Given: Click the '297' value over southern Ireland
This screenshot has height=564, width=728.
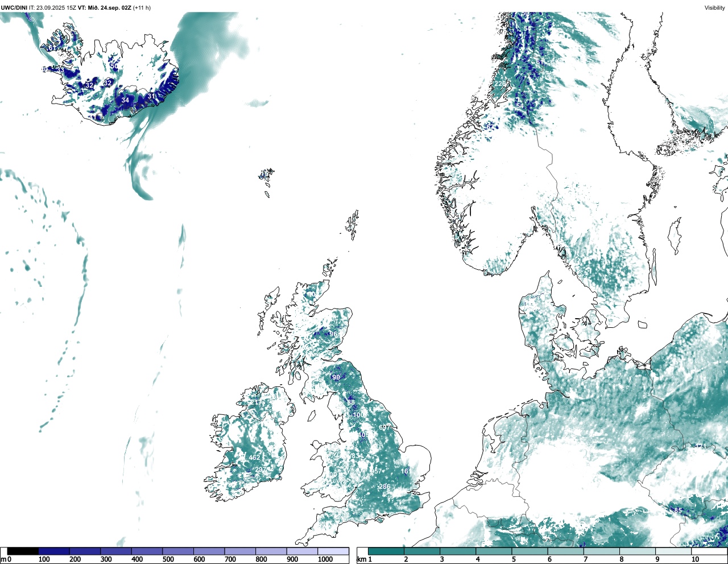Looking at the screenshot, I should pos(260,470).
